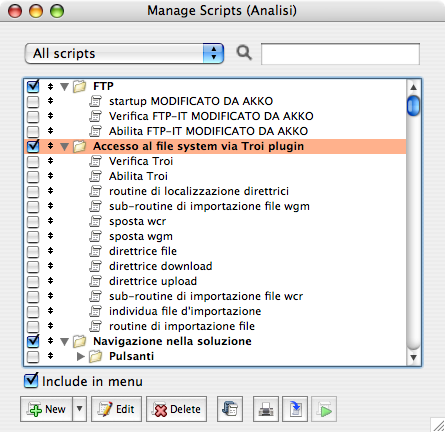Click the script icon beside sposta wcr

(x=95, y=221)
